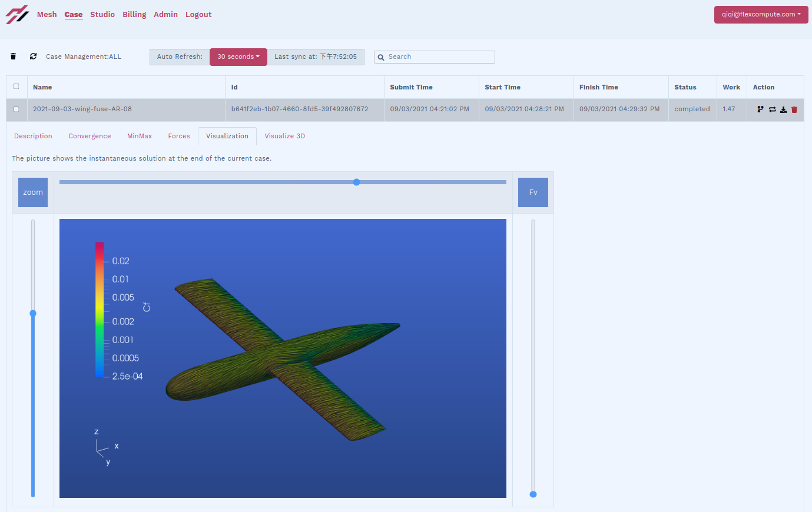
Task: Delete the case using the red trash icon
Action: [794, 109]
